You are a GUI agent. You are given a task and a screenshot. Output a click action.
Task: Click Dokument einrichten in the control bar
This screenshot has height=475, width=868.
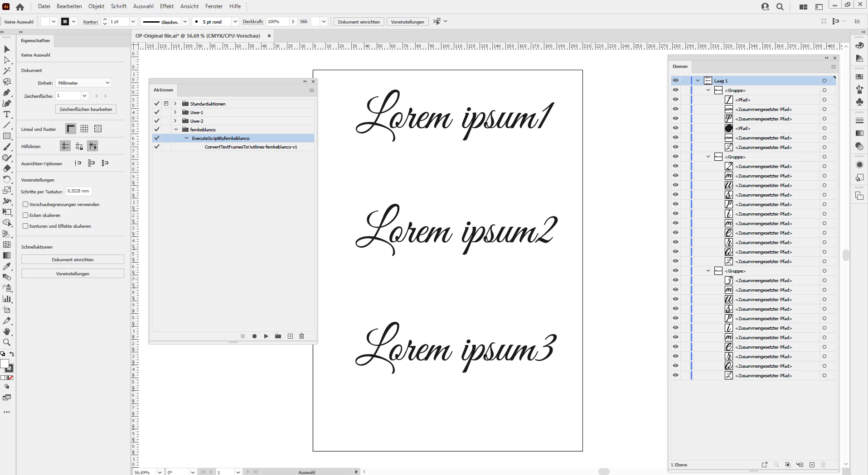click(x=359, y=22)
